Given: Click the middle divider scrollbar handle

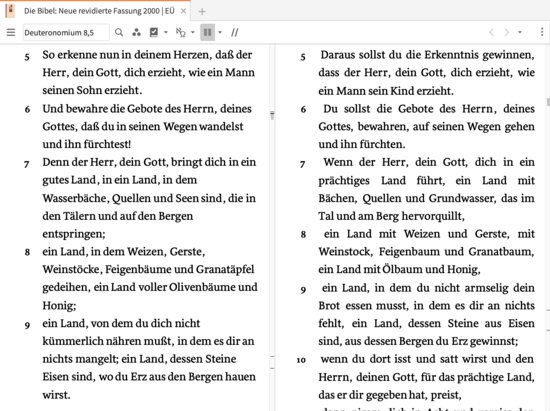Looking at the screenshot, I should (272, 115).
